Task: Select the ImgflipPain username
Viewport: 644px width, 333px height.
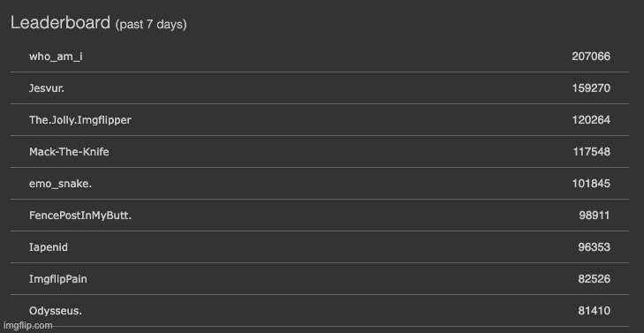Action: [x=58, y=279]
